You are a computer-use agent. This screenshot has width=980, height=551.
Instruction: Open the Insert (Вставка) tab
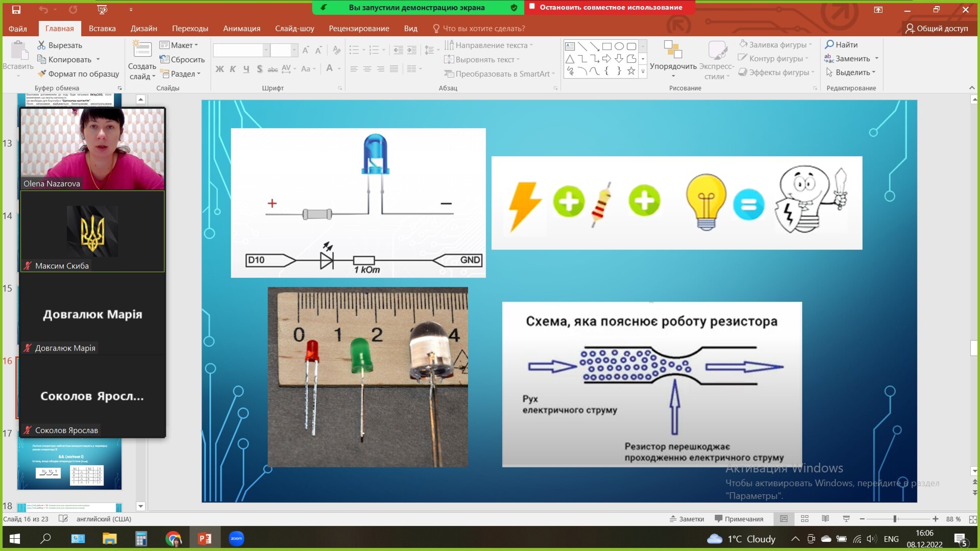tap(102, 29)
